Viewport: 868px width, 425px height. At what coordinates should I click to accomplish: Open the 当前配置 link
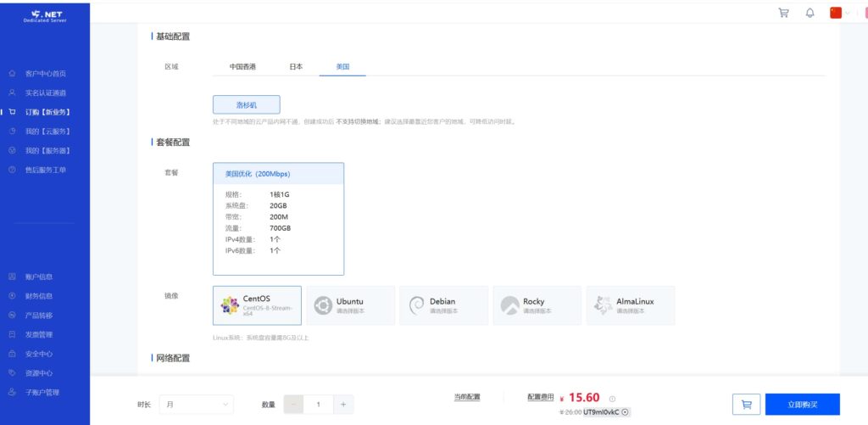coord(467,397)
